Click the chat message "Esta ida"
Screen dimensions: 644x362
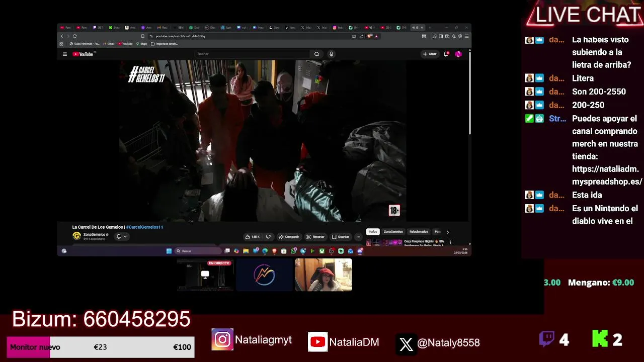[587, 195]
